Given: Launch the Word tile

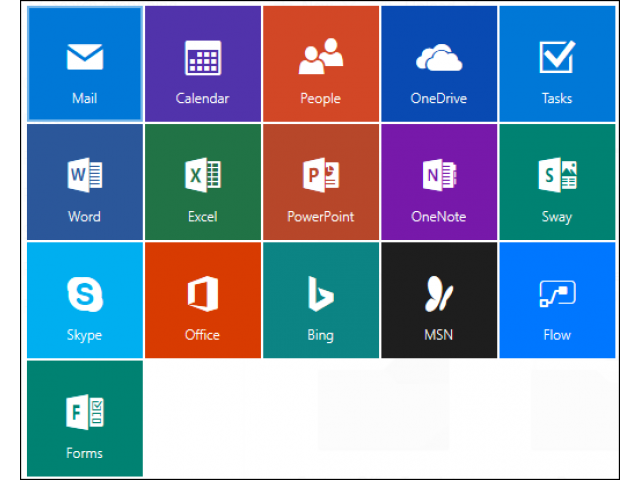Looking at the screenshot, I should (x=85, y=182).
